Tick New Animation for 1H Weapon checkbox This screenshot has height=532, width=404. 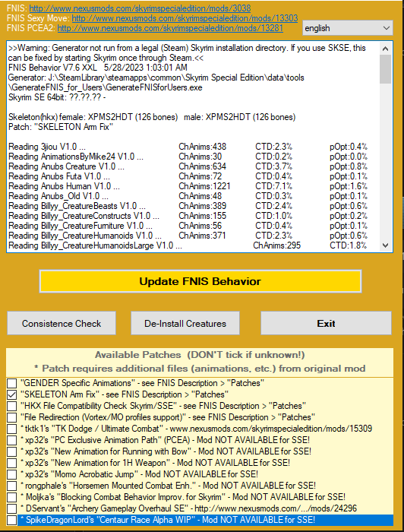[12, 463]
